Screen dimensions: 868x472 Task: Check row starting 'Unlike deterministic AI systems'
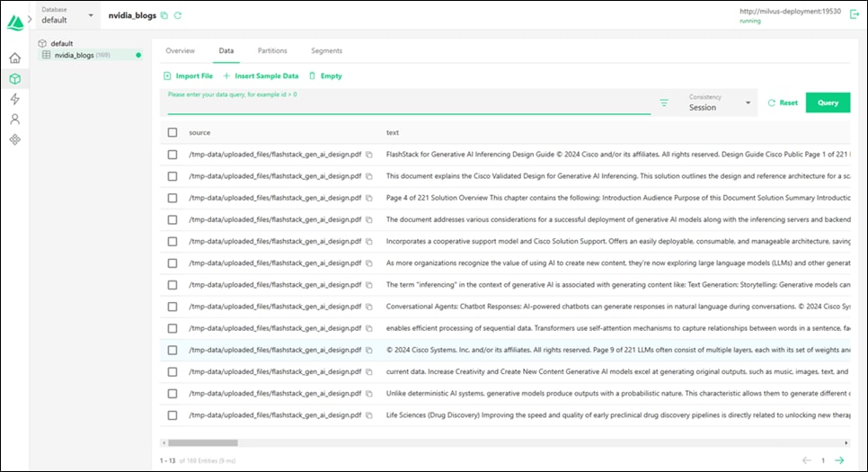tap(173, 394)
